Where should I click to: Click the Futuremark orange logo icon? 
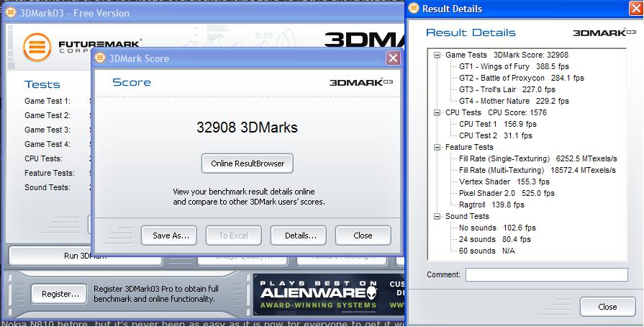pos(37,48)
